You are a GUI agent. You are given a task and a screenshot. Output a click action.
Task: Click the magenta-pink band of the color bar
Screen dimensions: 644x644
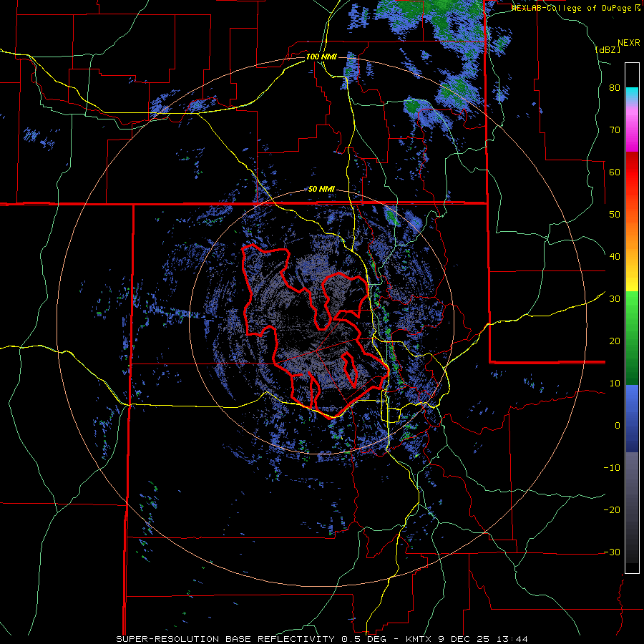pos(632,127)
